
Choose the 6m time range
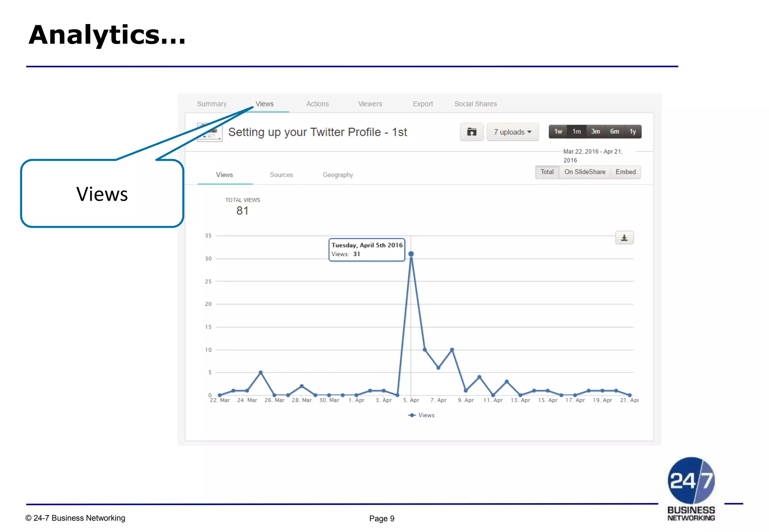pyautogui.click(x=614, y=132)
